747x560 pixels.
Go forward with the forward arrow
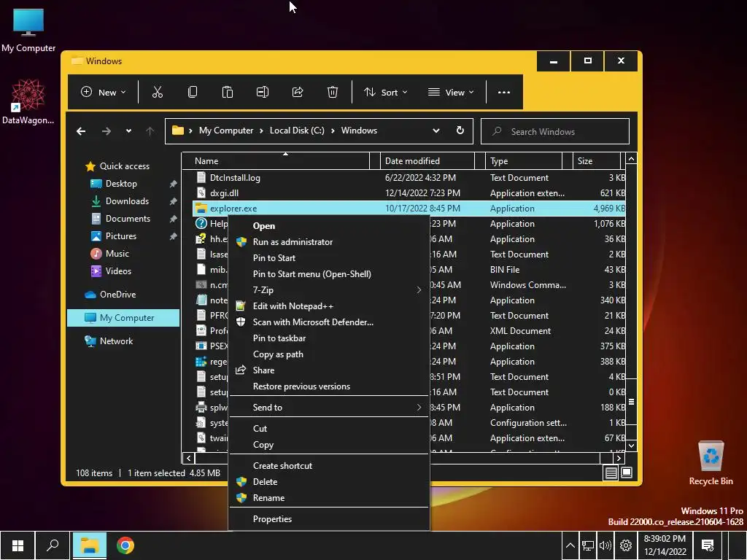[107, 131]
